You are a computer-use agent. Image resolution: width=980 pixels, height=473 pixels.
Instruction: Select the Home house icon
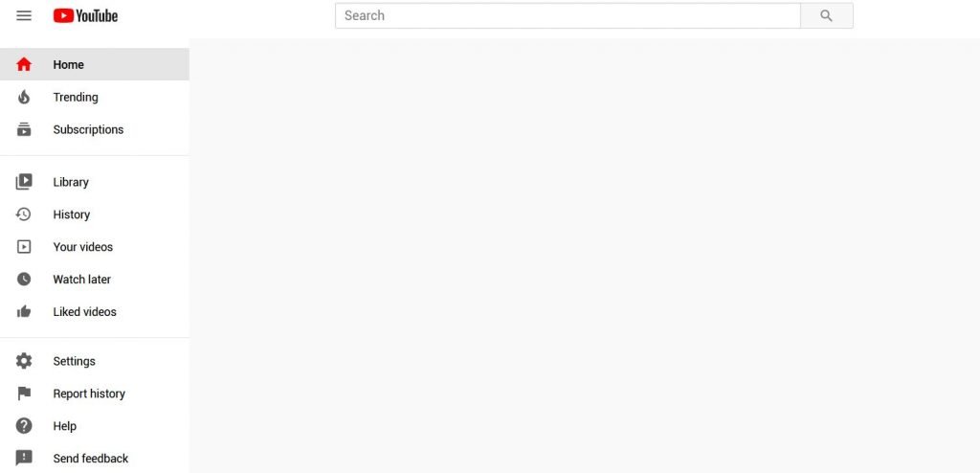pyautogui.click(x=24, y=64)
